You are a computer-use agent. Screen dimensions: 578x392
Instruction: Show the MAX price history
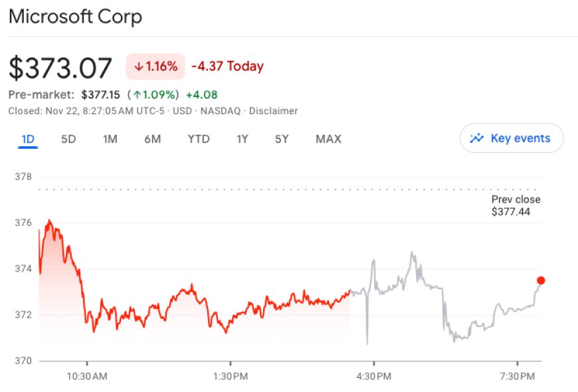click(x=328, y=138)
